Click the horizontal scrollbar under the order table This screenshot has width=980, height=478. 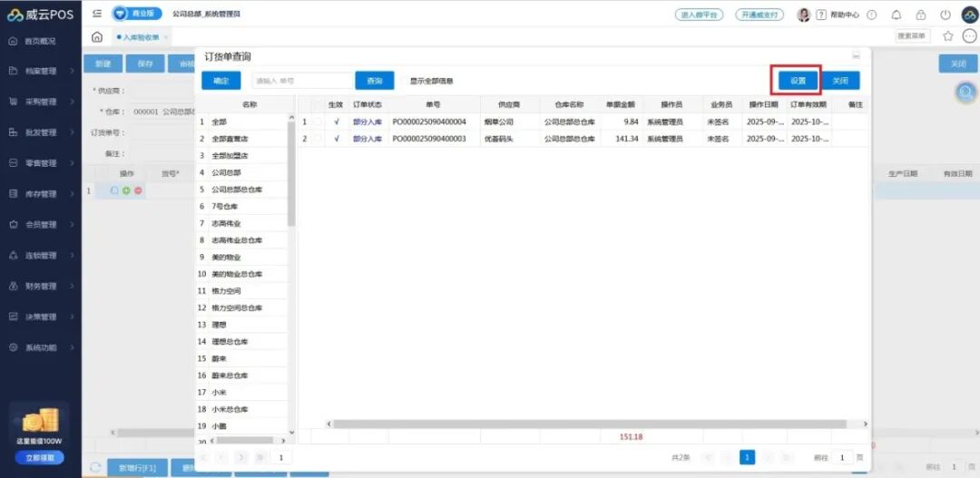coord(590,424)
